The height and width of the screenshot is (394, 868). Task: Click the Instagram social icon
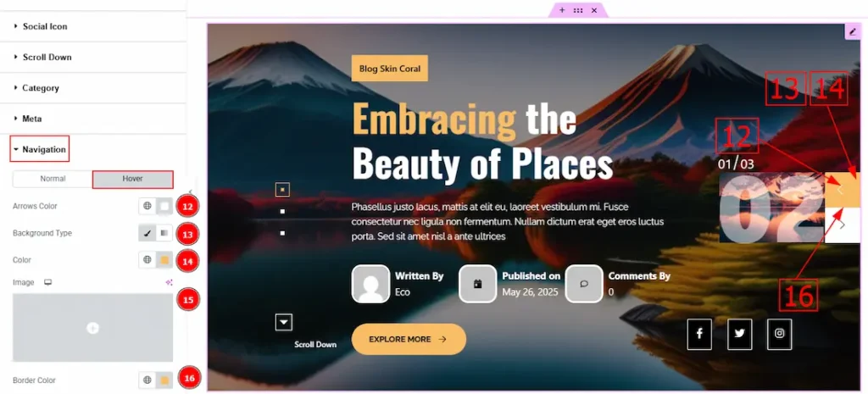point(780,334)
